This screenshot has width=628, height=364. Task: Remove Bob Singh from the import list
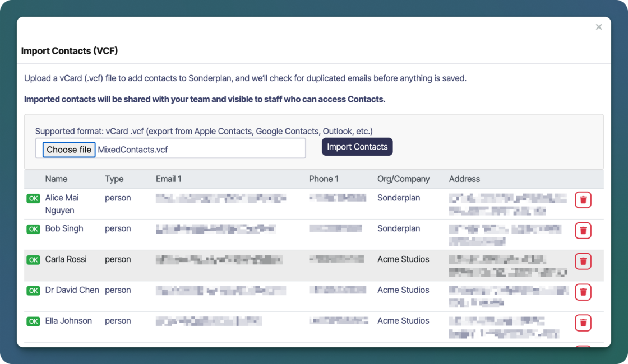(583, 230)
